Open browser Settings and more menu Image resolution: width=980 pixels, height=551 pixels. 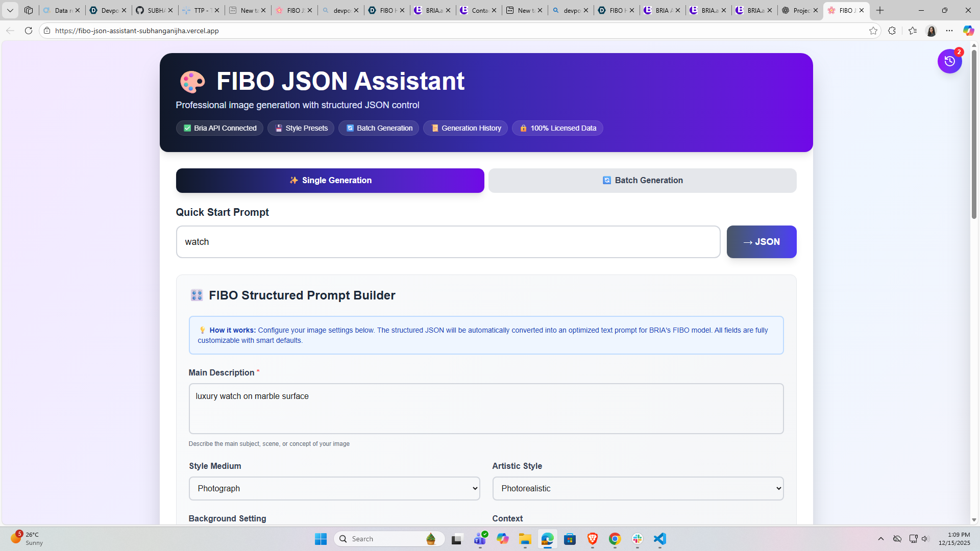tap(949, 31)
